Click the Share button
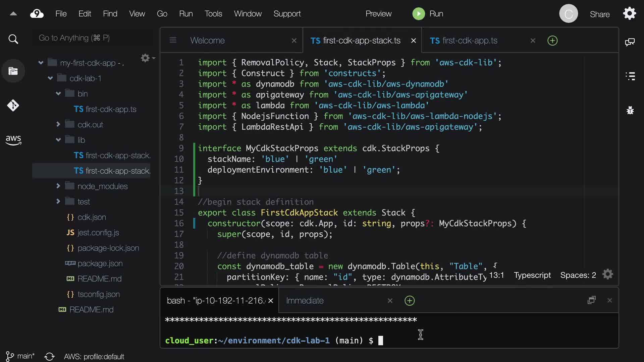The image size is (644, 362). 599,14
